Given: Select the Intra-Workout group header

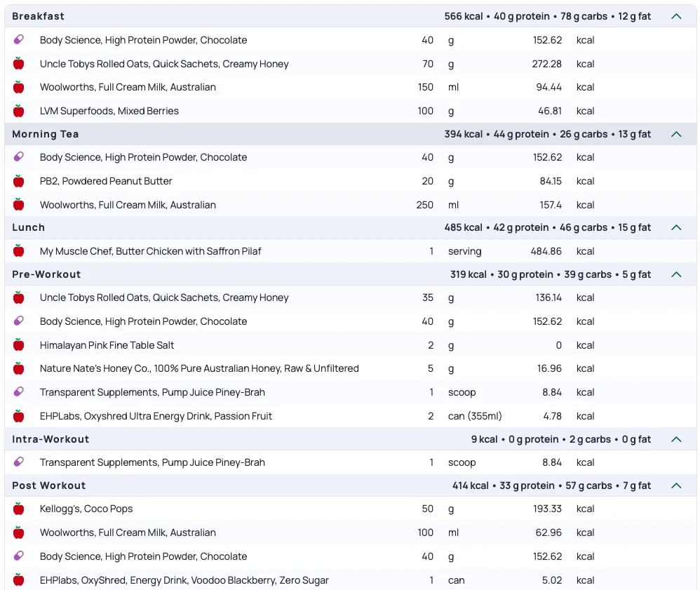Looking at the screenshot, I should (51, 439).
